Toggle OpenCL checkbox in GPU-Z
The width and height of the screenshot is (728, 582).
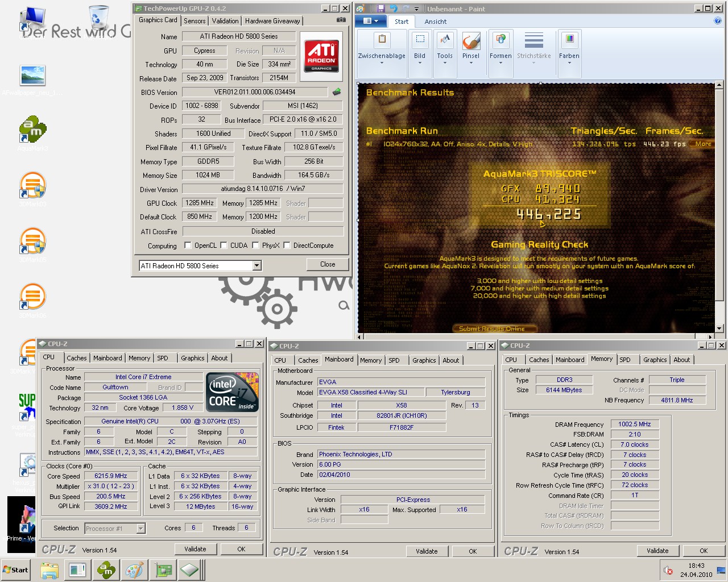[x=188, y=246]
